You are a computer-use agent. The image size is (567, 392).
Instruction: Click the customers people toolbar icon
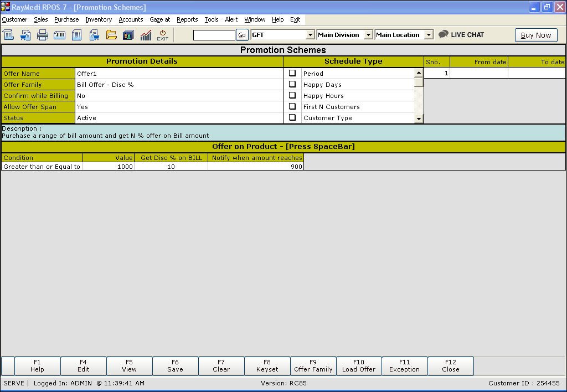128,35
